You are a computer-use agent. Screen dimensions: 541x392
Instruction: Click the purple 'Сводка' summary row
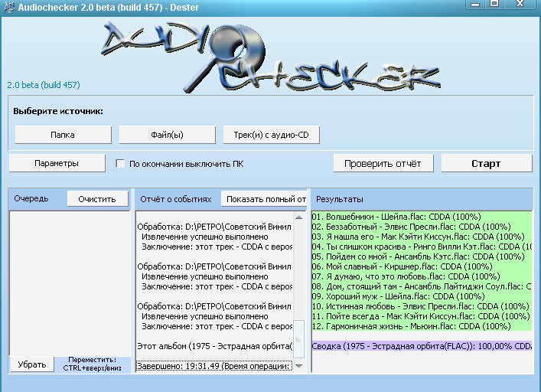coord(421,345)
